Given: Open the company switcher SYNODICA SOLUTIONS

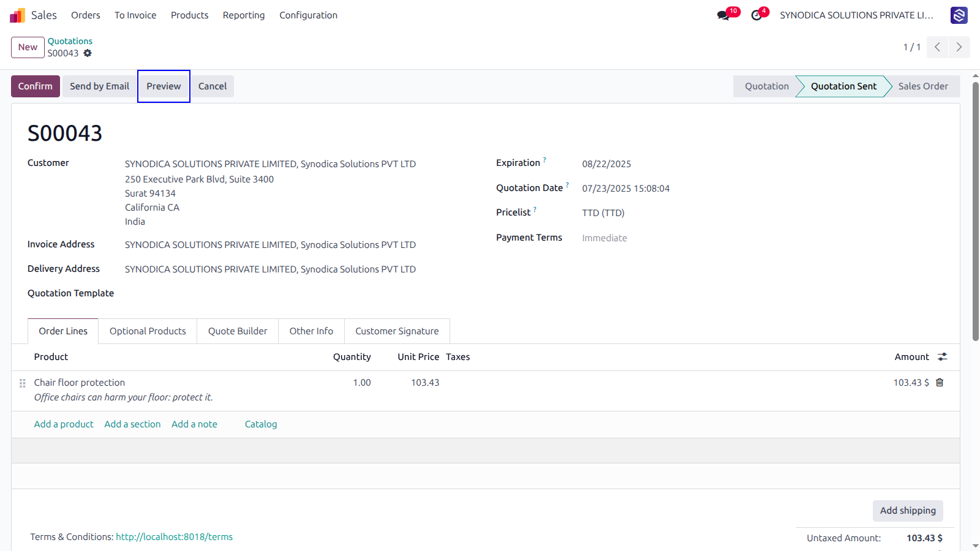Looking at the screenshot, I should 857,15.
